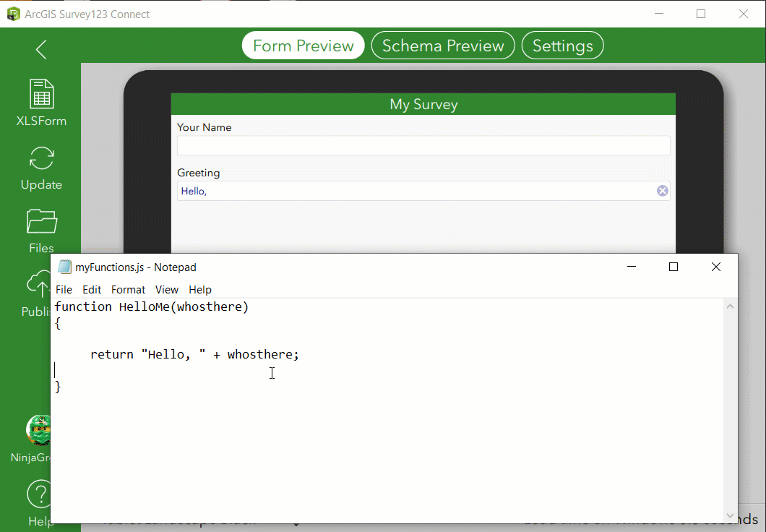Image resolution: width=766 pixels, height=532 pixels.
Task: Open the Format menu in Notepad
Action: 128,289
